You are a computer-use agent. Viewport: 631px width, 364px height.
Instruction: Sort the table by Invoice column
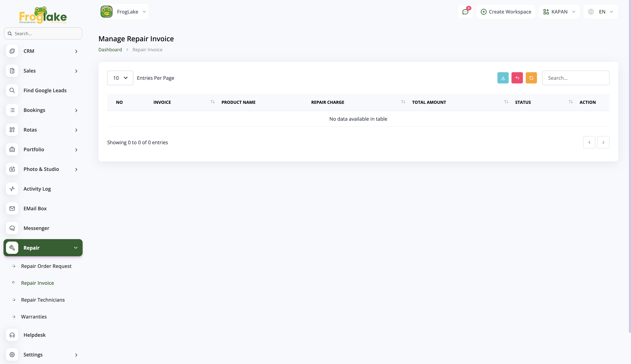pos(212,102)
